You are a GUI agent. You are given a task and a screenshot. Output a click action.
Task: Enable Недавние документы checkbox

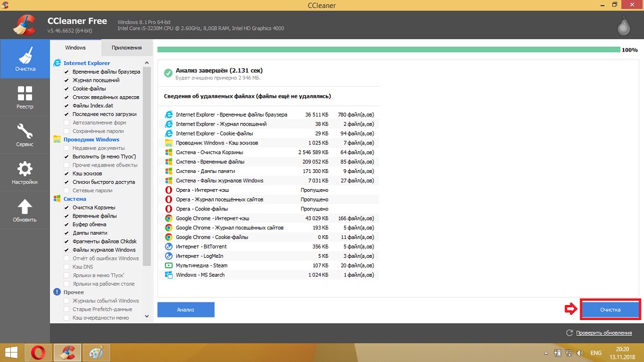pyautogui.click(x=67, y=148)
